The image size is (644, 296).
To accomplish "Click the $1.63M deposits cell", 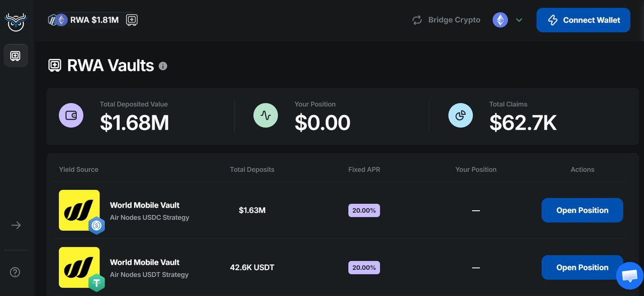I will pyautogui.click(x=252, y=210).
